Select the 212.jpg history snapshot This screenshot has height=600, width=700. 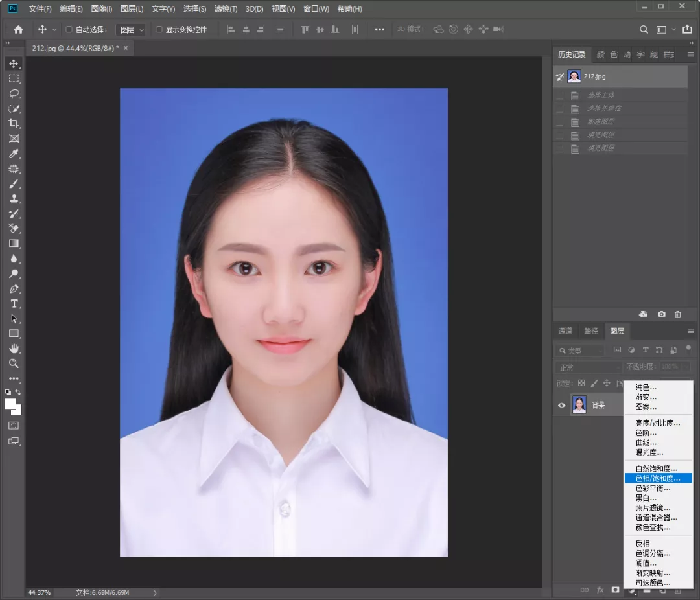pos(594,76)
